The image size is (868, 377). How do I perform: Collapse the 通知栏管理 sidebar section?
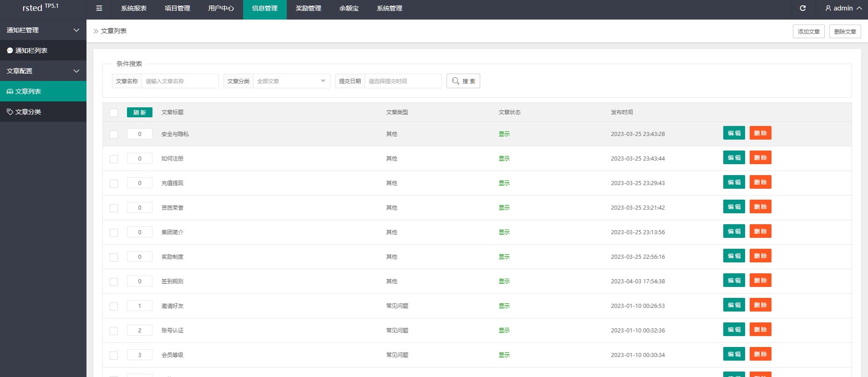76,30
